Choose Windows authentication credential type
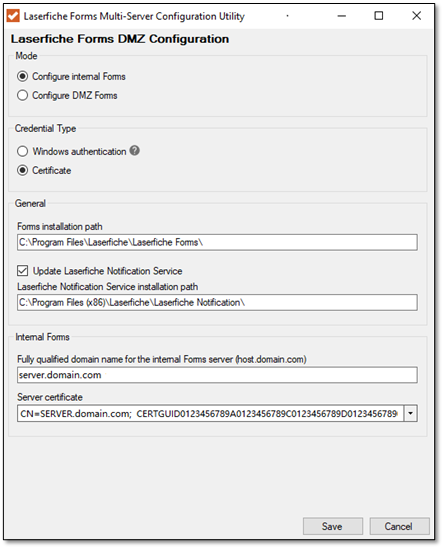The image size is (444, 549). point(22,151)
